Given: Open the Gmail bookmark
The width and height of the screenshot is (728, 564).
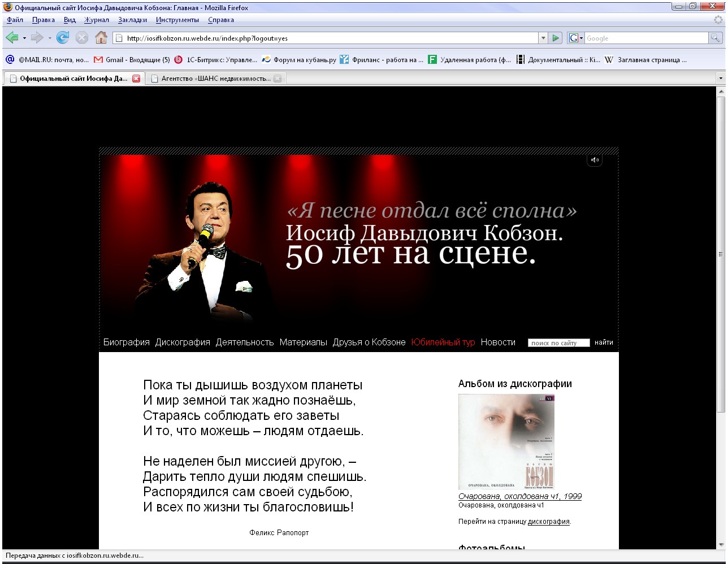Looking at the screenshot, I should click(x=132, y=59).
